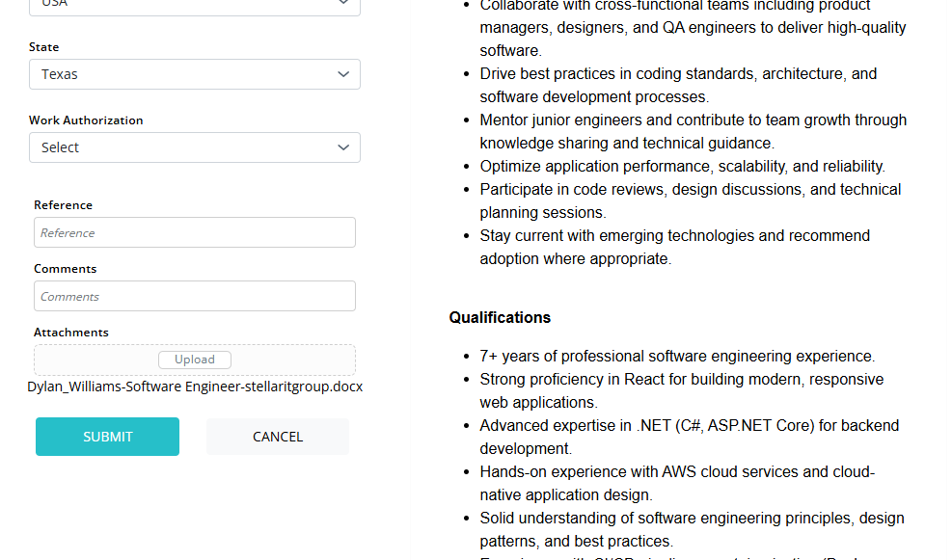952x560 pixels.
Task: Click the Comments field label
Action: point(65,269)
